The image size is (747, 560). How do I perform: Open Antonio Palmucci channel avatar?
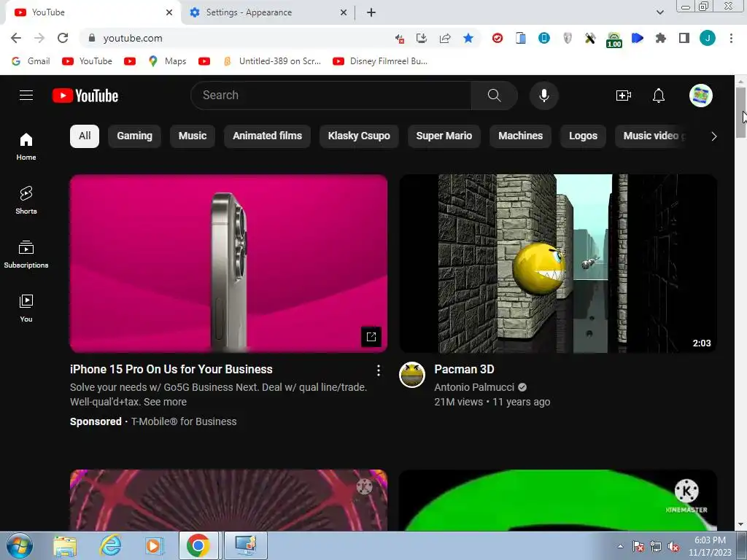[x=411, y=374]
